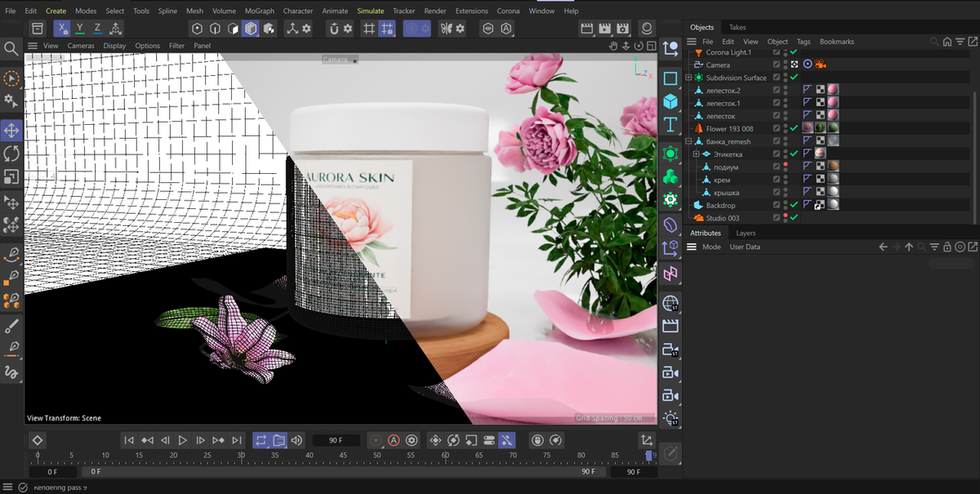The height and width of the screenshot is (494, 980).
Task: Open the Object Manager Bookmarks menu
Action: point(837,41)
